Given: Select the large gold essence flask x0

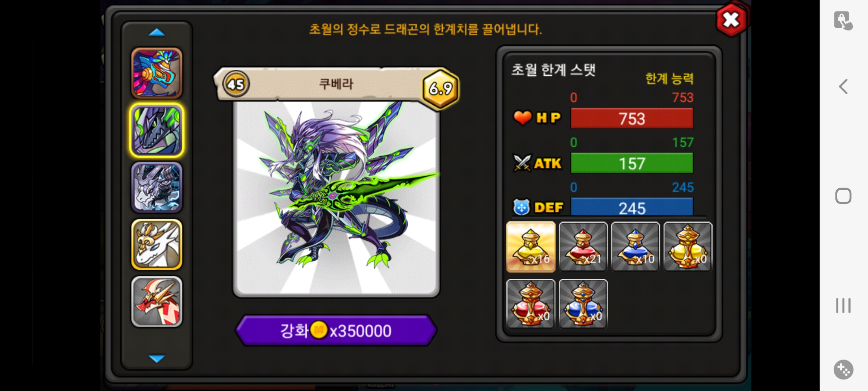Looking at the screenshot, I should 688,247.
